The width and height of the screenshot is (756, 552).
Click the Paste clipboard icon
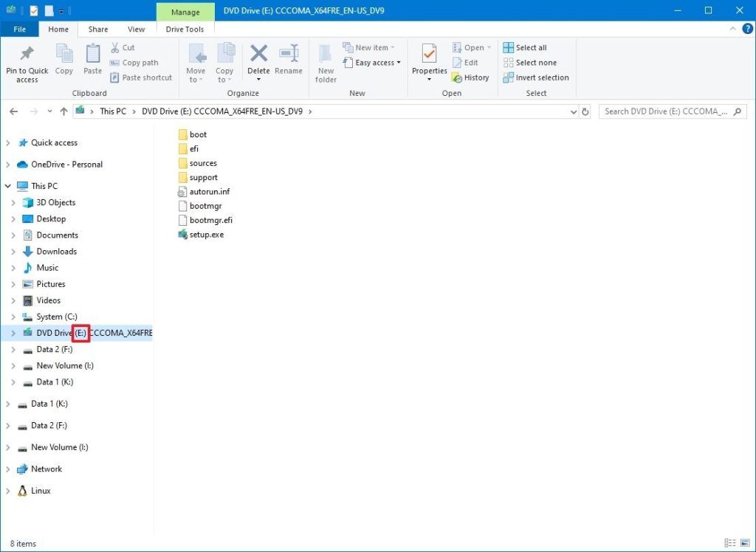[x=92, y=54]
